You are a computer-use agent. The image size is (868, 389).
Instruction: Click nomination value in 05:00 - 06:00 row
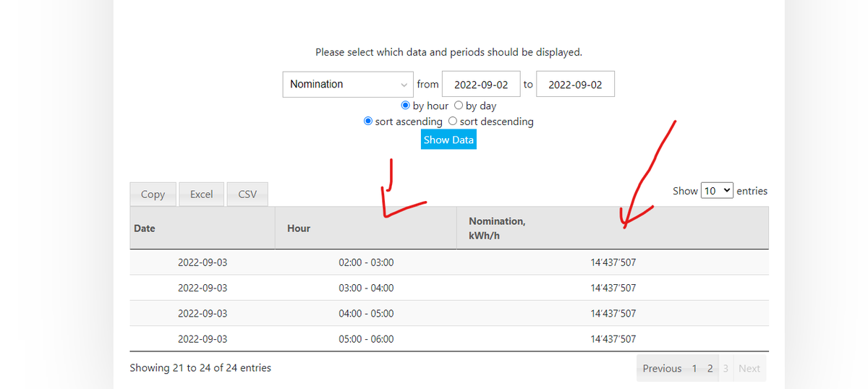point(613,338)
